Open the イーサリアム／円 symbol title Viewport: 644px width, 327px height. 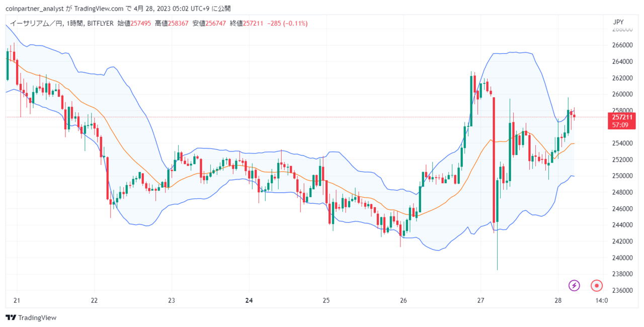pos(37,24)
